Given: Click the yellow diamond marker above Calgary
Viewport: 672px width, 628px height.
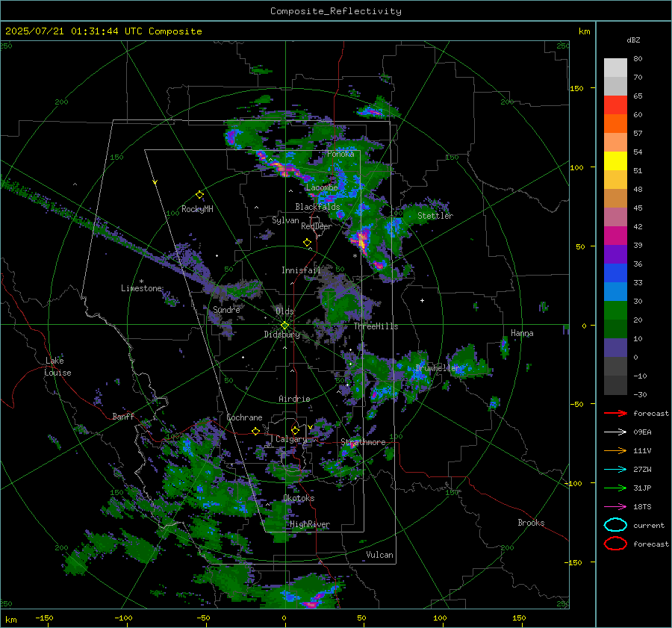Looking at the screenshot, I should [295, 430].
